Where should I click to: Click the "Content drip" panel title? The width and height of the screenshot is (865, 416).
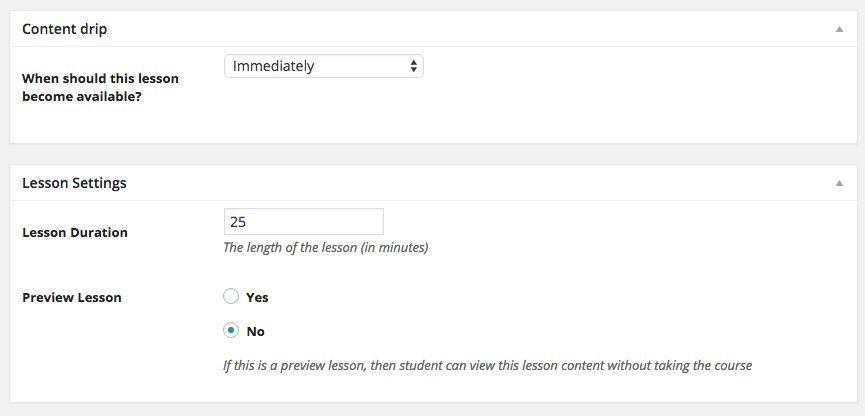coord(65,29)
